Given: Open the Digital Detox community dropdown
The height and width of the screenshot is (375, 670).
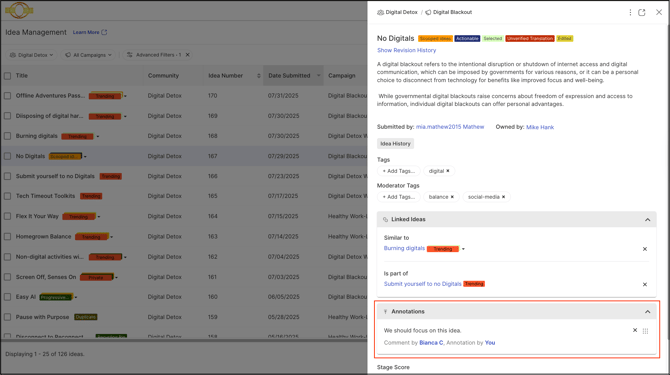Looking at the screenshot, I should (32, 55).
